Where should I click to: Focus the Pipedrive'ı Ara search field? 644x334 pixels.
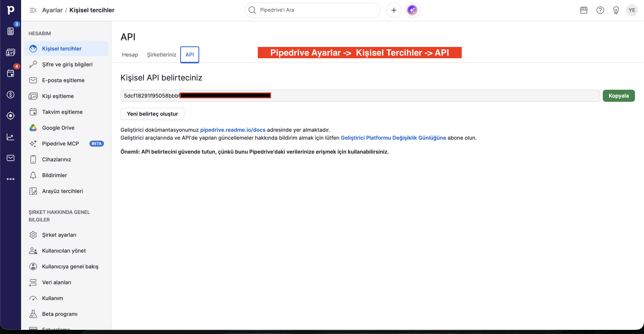(313, 10)
